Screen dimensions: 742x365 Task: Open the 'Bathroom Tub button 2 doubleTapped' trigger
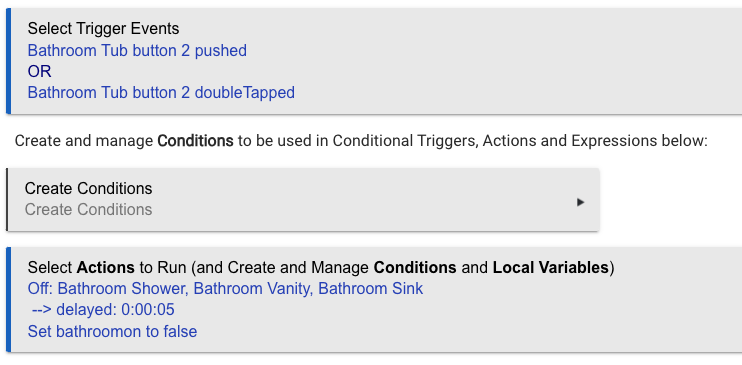point(161,92)
